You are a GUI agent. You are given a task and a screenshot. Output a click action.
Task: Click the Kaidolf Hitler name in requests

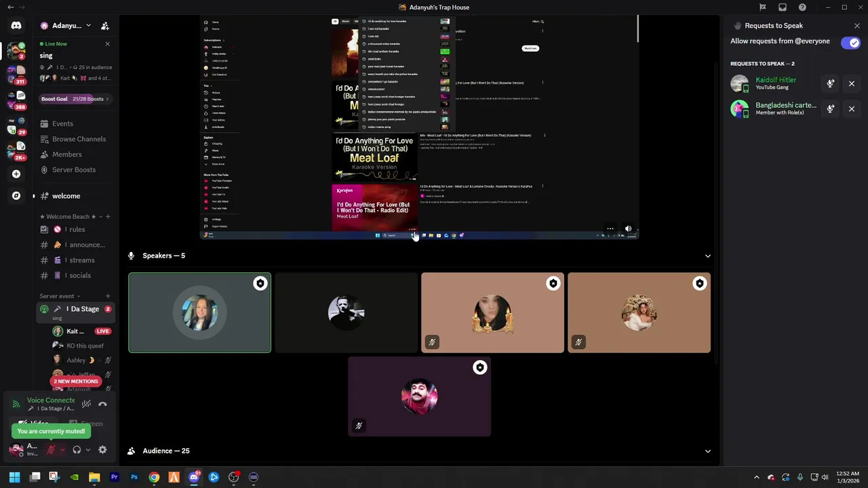[776, 80]
